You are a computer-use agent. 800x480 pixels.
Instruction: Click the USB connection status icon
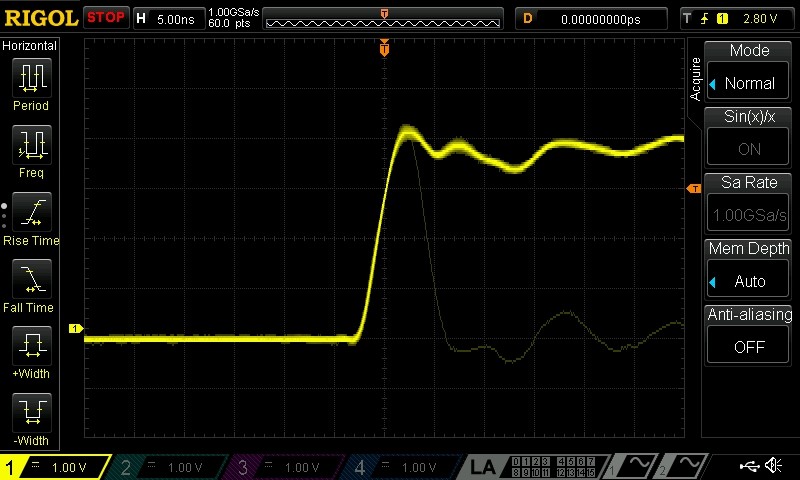click(749, 466)
